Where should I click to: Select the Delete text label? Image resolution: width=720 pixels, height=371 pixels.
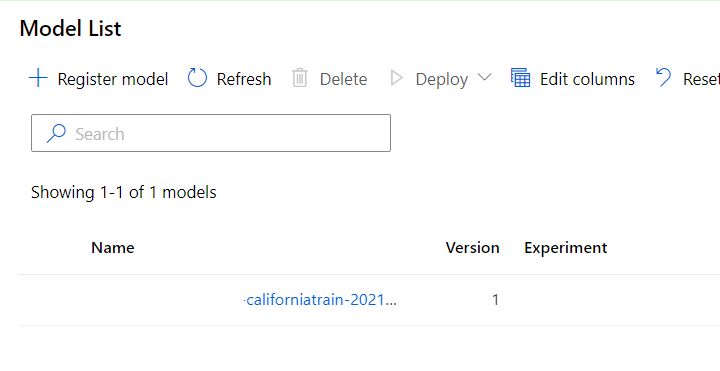click(x=343, y=79)
